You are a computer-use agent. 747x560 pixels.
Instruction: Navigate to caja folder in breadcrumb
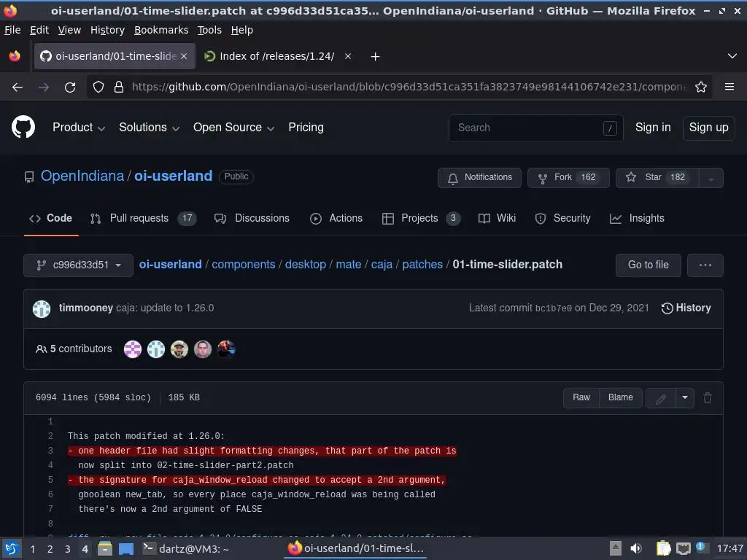[382, 265]
